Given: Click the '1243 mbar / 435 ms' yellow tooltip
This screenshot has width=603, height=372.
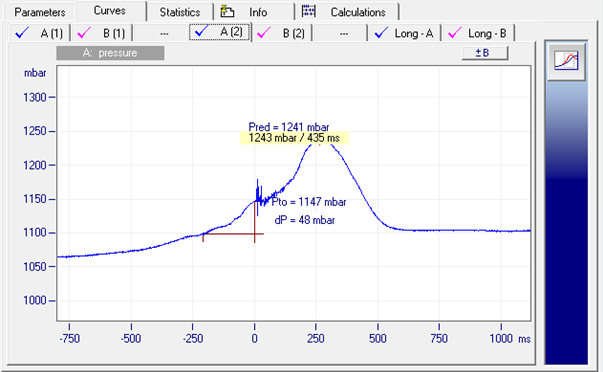Looking at the screenshot, I should point(294,138).
